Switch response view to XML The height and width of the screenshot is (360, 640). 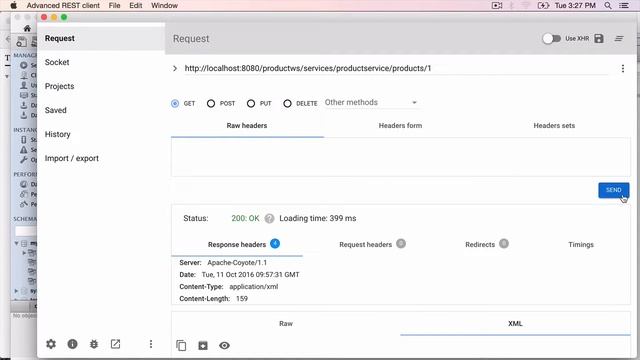[x=515, y=324]
